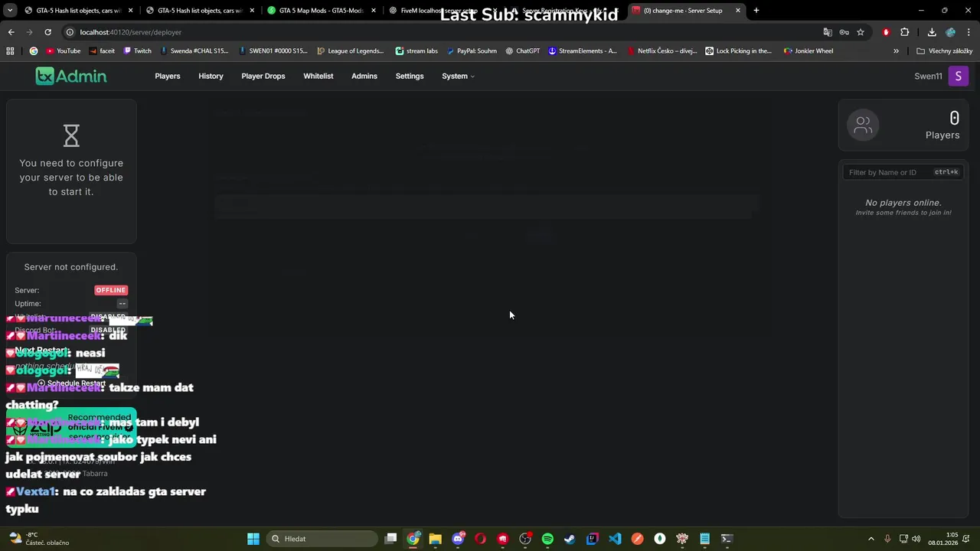Open the ChatGPT bookmark

point(523,51)
